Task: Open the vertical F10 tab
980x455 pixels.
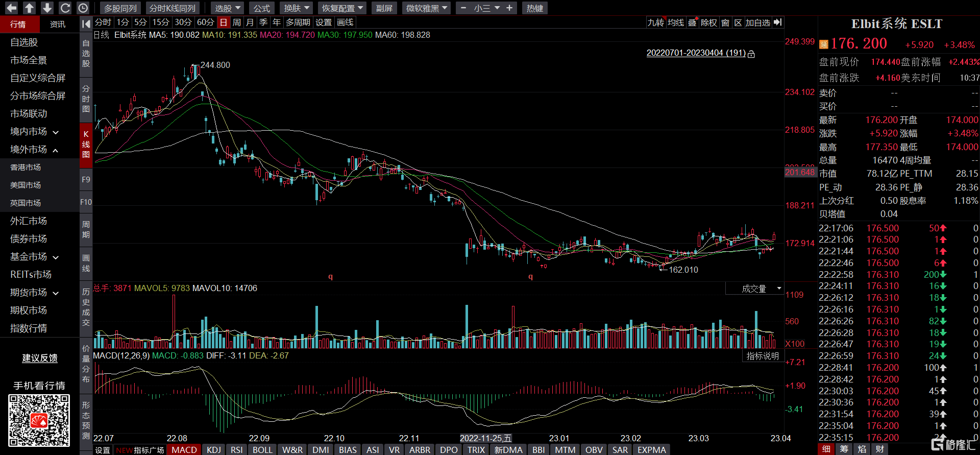Action: pos(86,202)
